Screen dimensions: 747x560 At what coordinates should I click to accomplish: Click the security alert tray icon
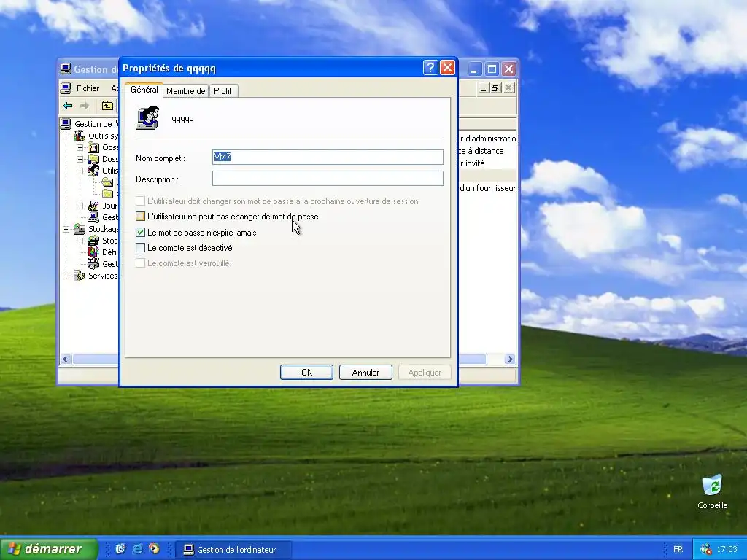click(x=705, y=550)
